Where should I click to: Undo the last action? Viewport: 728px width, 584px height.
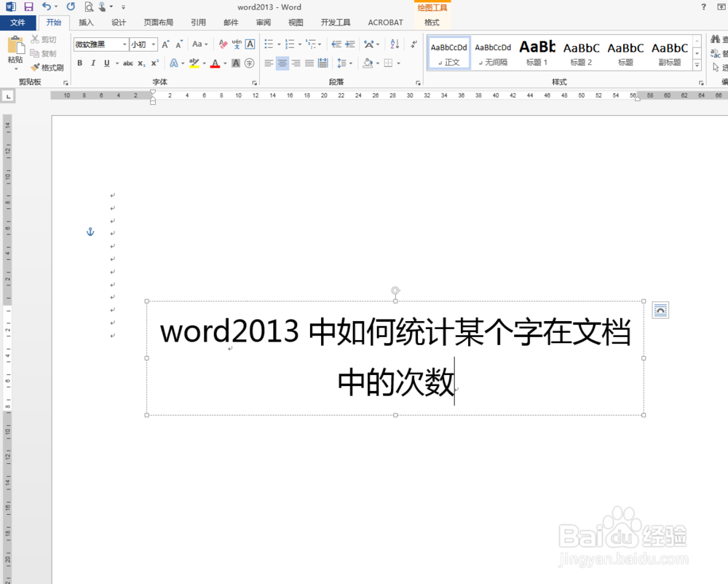tap(47, 7)
